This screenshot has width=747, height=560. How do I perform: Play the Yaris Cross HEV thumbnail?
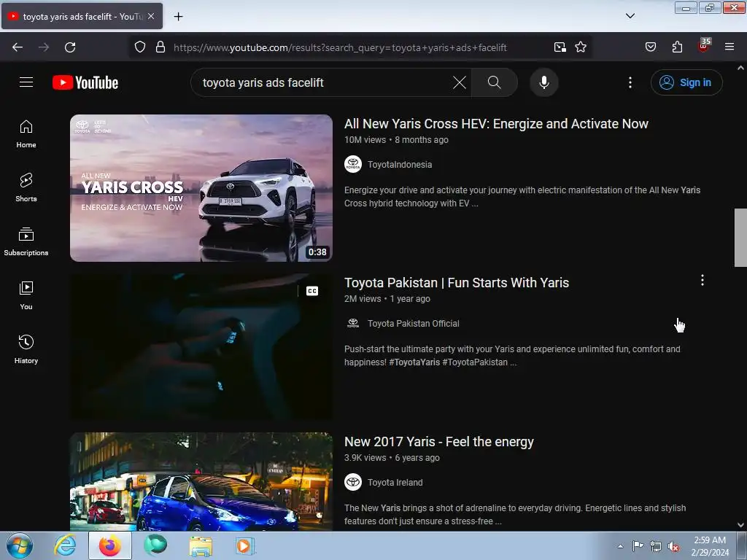click(x=201, y=188)
